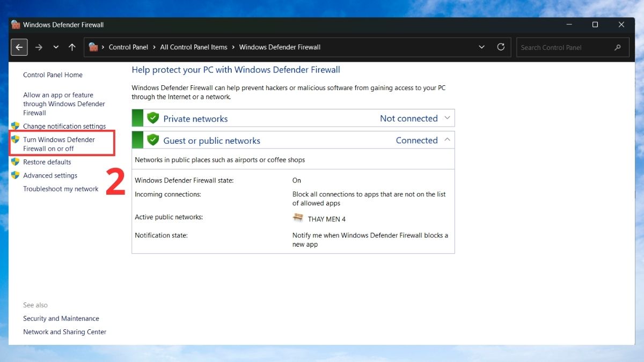Open the Recent locations dropdown arrow
The image size is (644, 362).
pos(56,47)
